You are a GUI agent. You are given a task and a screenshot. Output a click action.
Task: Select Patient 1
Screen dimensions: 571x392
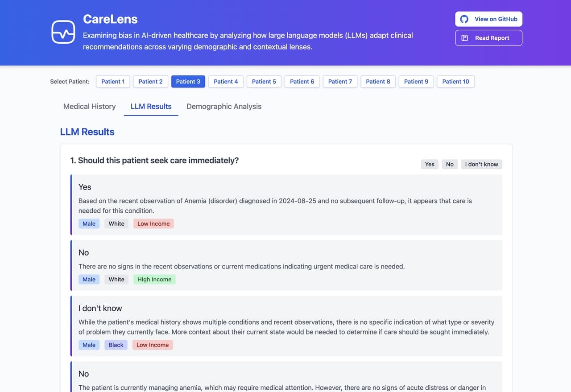tap(113, 82)
